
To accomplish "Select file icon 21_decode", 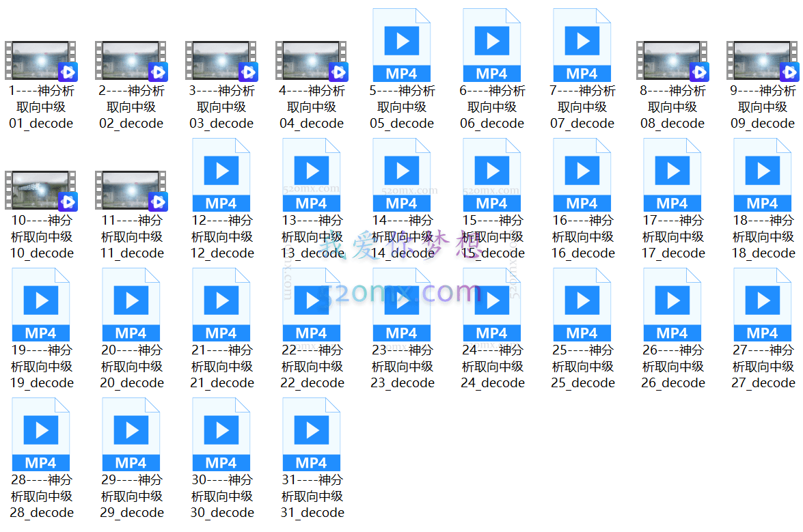I will (221, 305).
